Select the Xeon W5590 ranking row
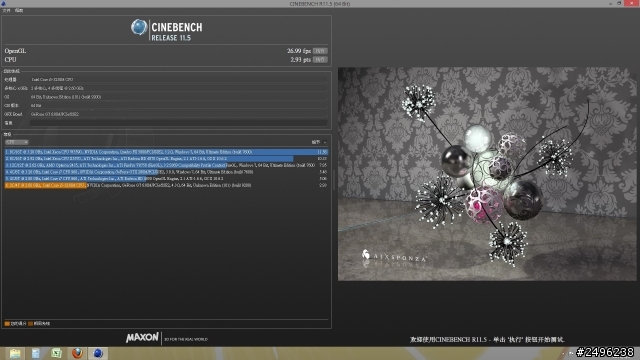The image size is (640, 360). click(166, 152)
